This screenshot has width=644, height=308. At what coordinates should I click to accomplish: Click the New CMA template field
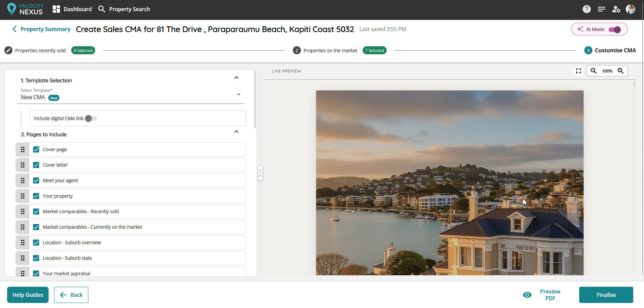tap(131, 97)
